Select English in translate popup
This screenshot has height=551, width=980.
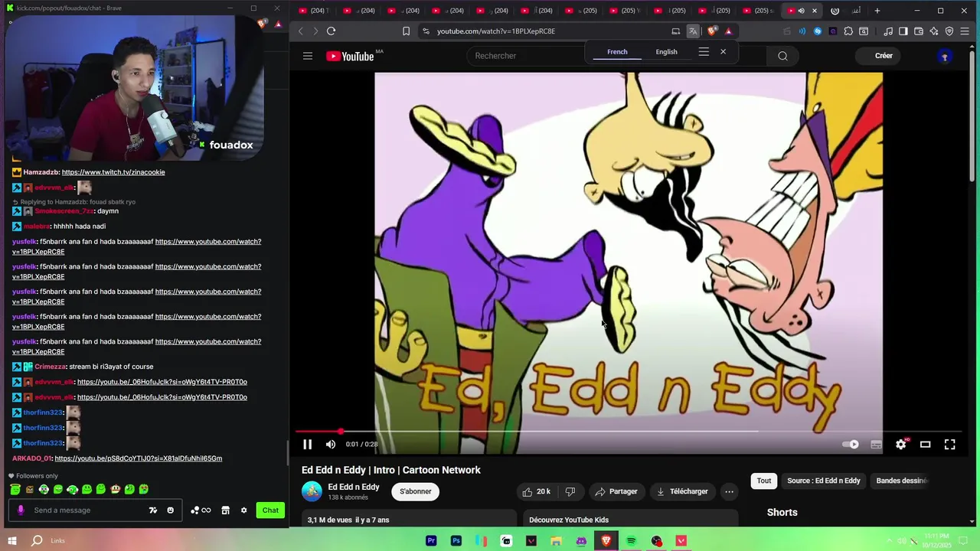click(x=666, y=52)
